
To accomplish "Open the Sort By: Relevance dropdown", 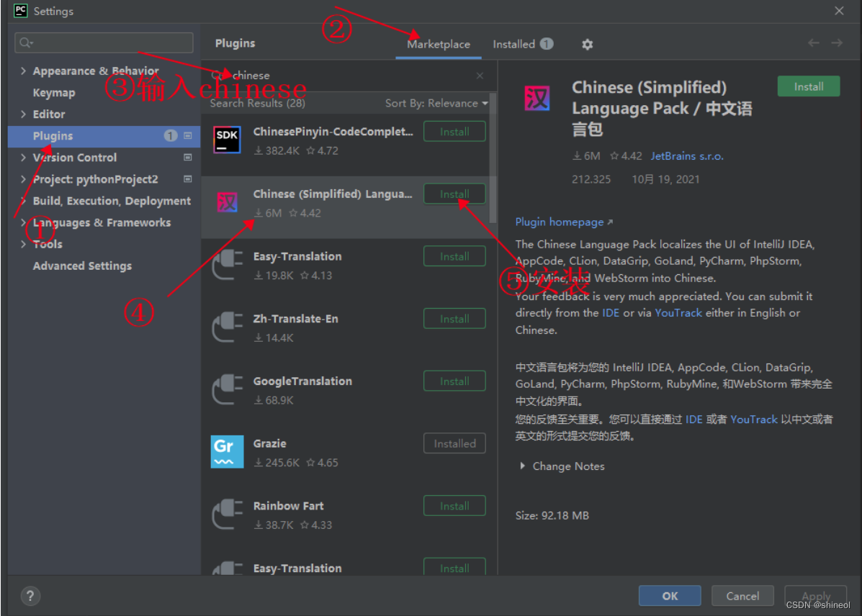I will point(436,104).
